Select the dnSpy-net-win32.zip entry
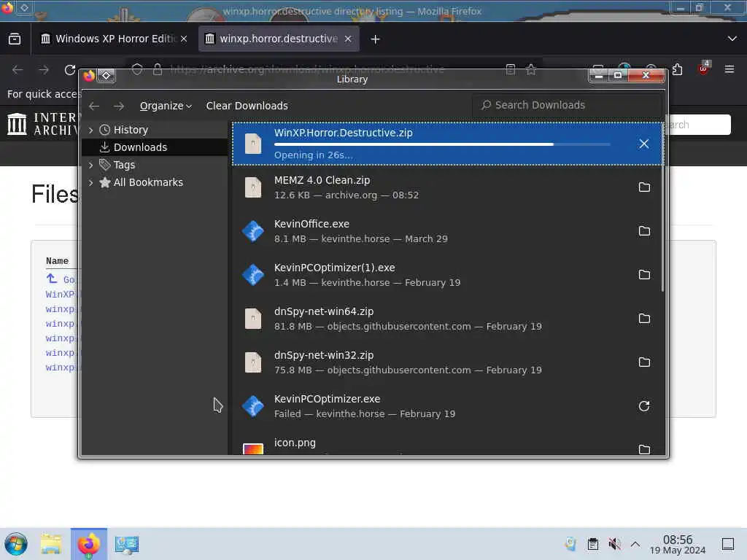 coord(448,363)
